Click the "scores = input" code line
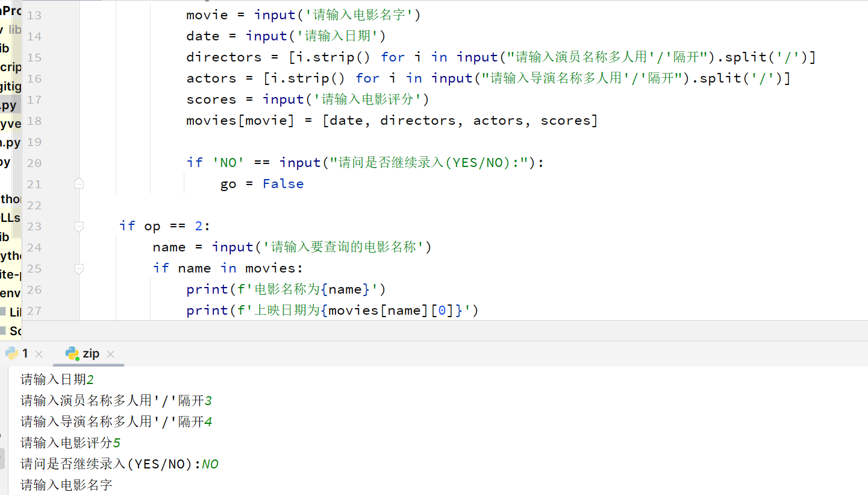 tap(308, 99)
